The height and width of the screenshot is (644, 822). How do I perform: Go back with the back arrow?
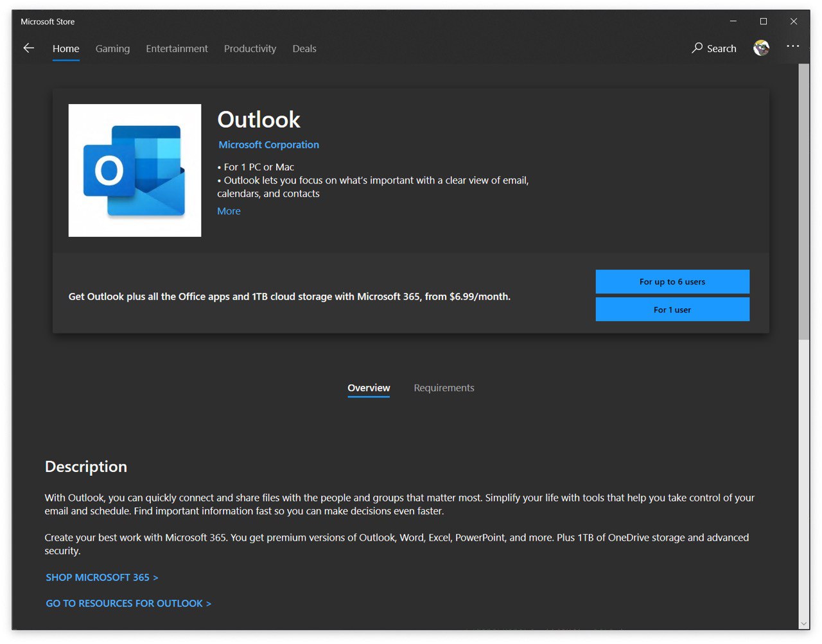(28, 48)
